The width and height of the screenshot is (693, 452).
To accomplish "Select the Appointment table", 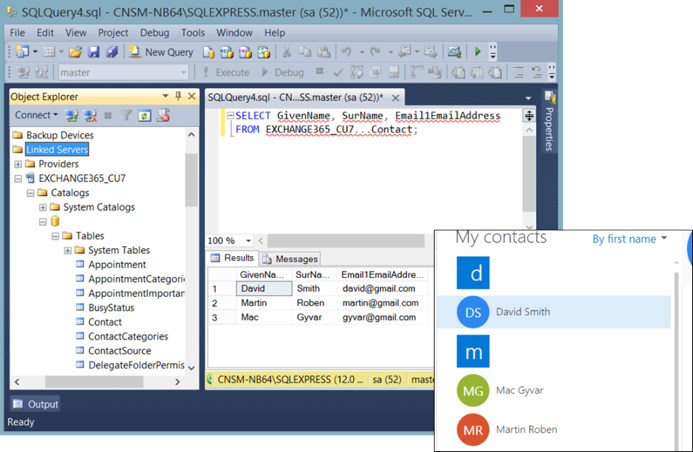I will coord(117,265).
